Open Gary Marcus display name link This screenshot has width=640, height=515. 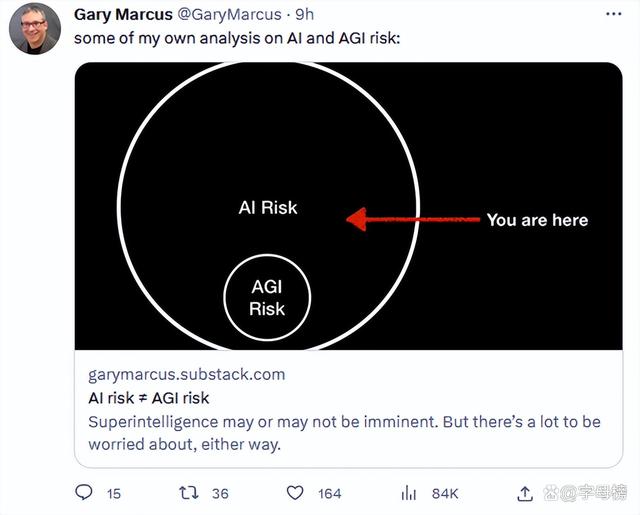pyautogui.click(x=123, y=15)
